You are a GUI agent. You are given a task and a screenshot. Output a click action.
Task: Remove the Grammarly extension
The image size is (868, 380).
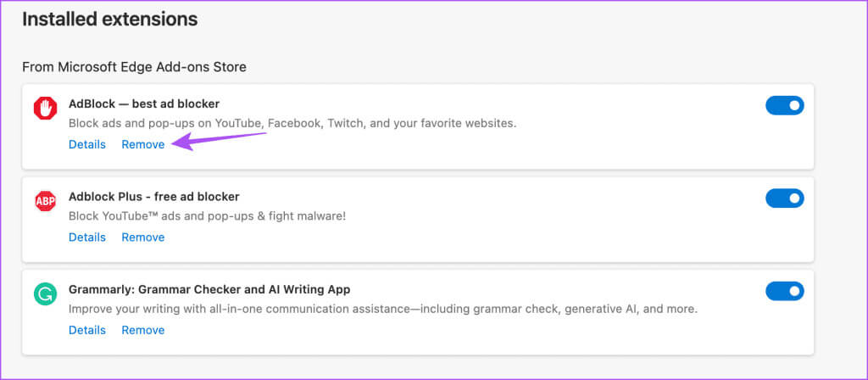click(142, 330)
